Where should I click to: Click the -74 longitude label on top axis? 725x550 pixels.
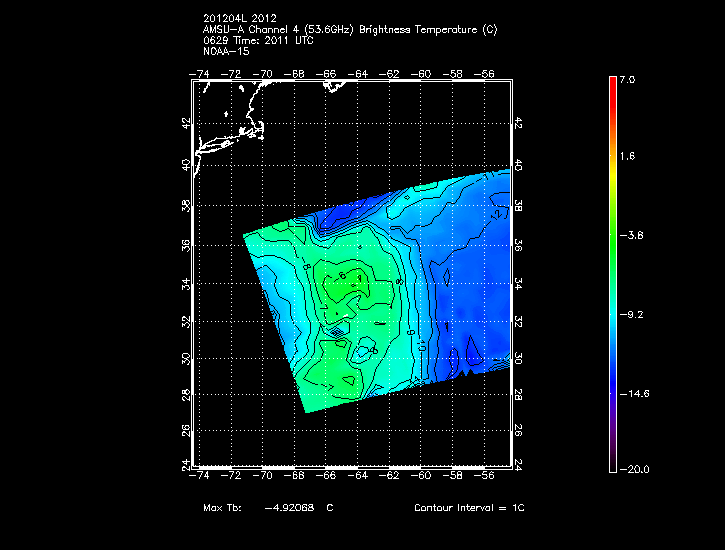click(200, 73)
